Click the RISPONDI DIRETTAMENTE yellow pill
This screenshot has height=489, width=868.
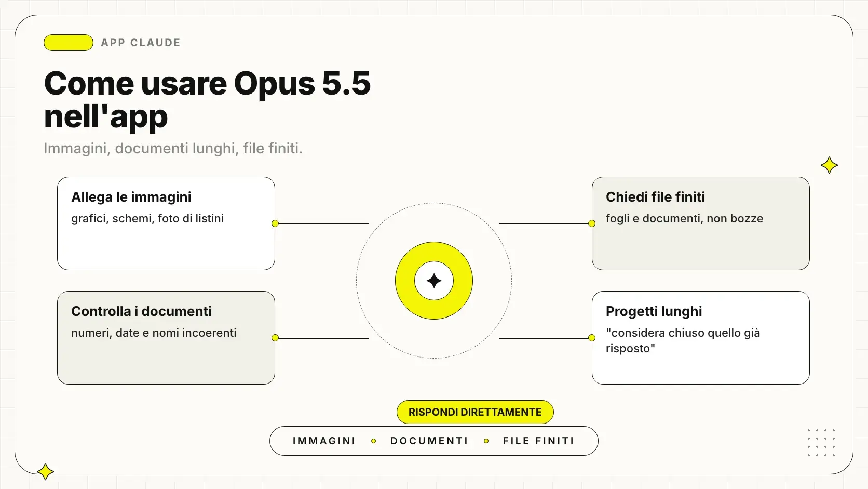(x=475, y=412)
